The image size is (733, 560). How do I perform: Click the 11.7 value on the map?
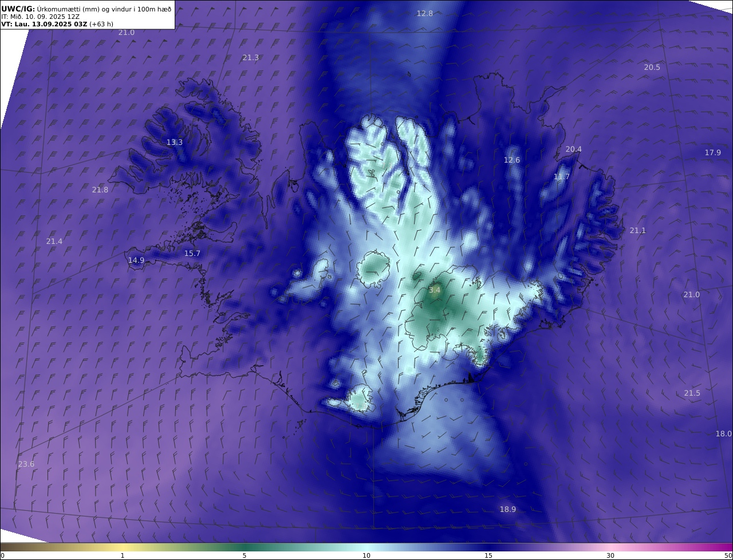point(562,177)
